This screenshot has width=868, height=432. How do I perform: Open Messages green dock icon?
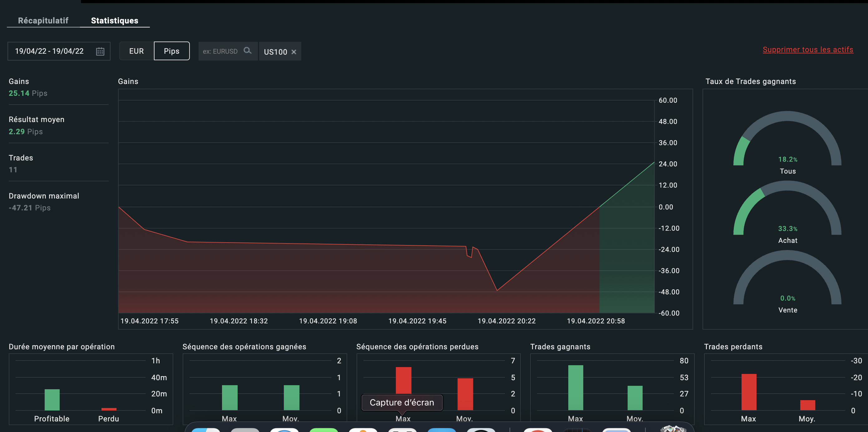pos(323,430)
